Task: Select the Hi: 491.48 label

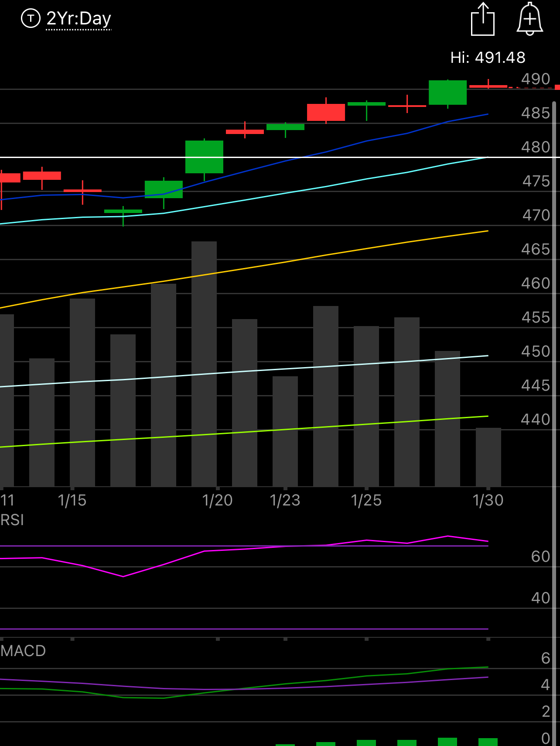Action: coord(488,57)
